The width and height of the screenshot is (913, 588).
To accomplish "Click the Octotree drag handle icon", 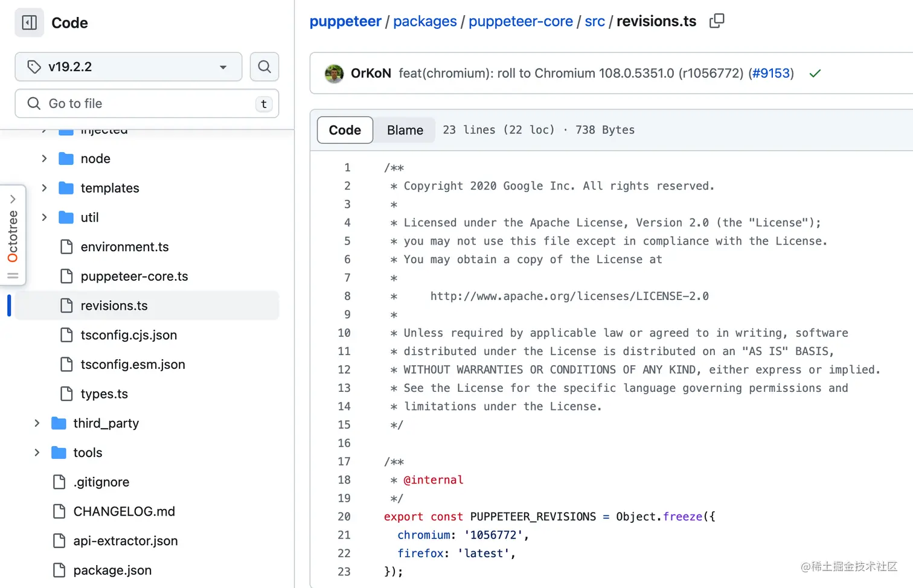I will coord(13,276).
